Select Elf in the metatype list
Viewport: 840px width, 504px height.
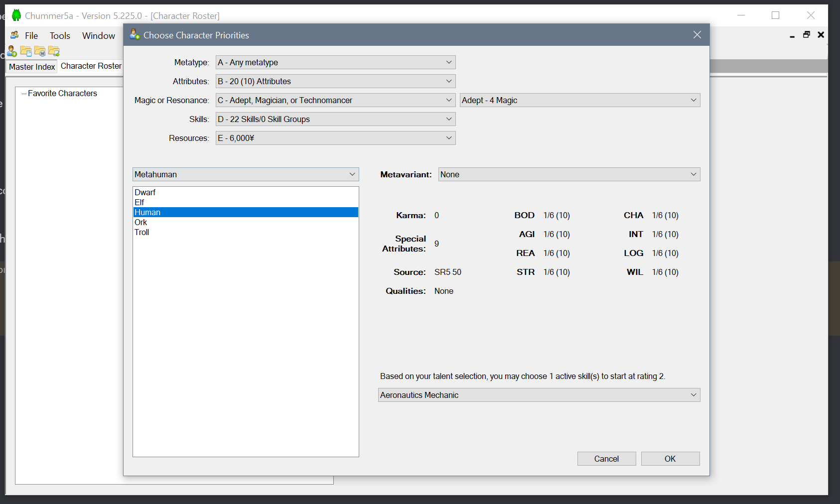(246, 202)
